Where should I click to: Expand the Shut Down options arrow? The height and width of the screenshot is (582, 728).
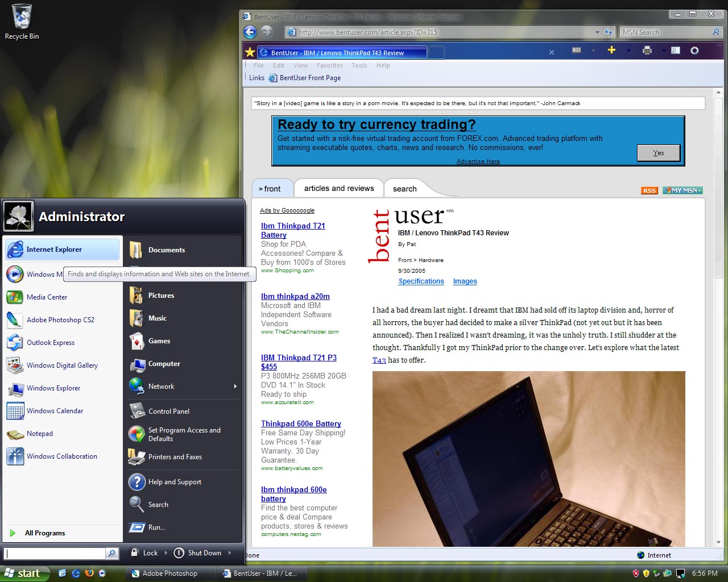point(230,552)
